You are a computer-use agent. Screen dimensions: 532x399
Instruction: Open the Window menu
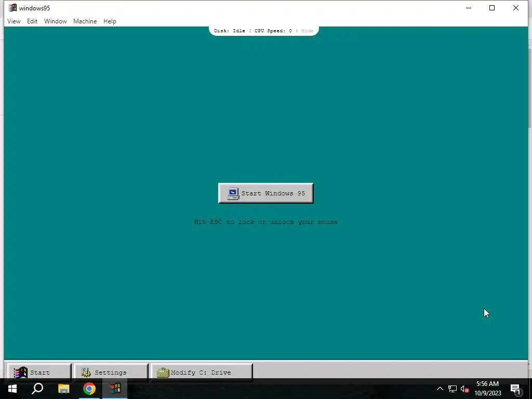pyautogui.click(x=55, y=21)
